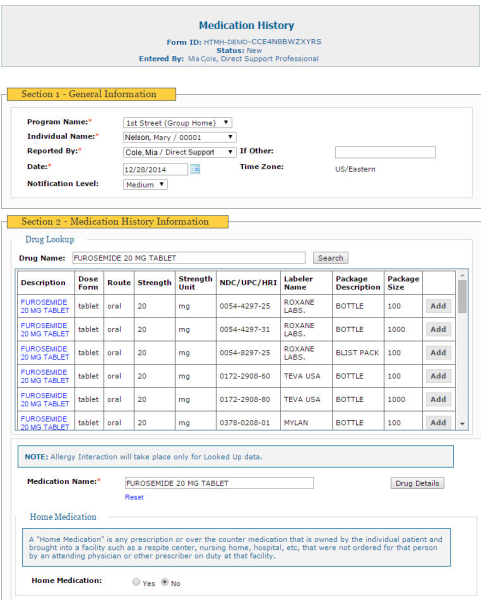Image resolution: width=481 pixels, height=600 pixels.
Task: Click the drug list scroll-up arrow
Action: (x=462, y=276)
